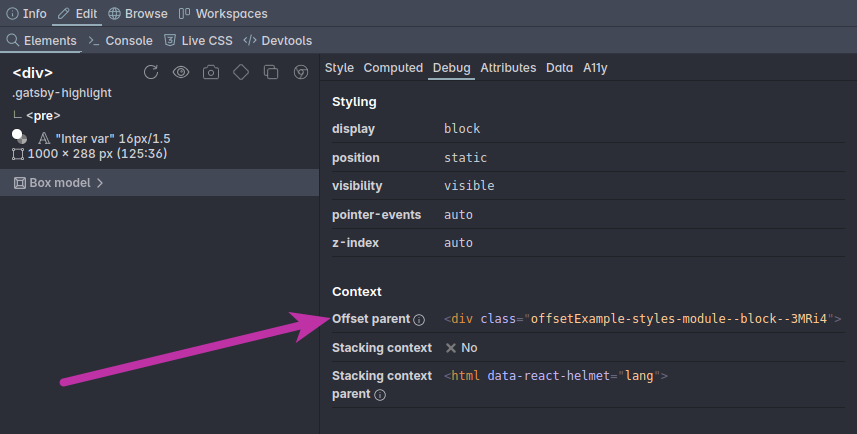Click the pointer-events value auto
The height and width of the screenshot is (434, 857).
click(x=458, y=215)
